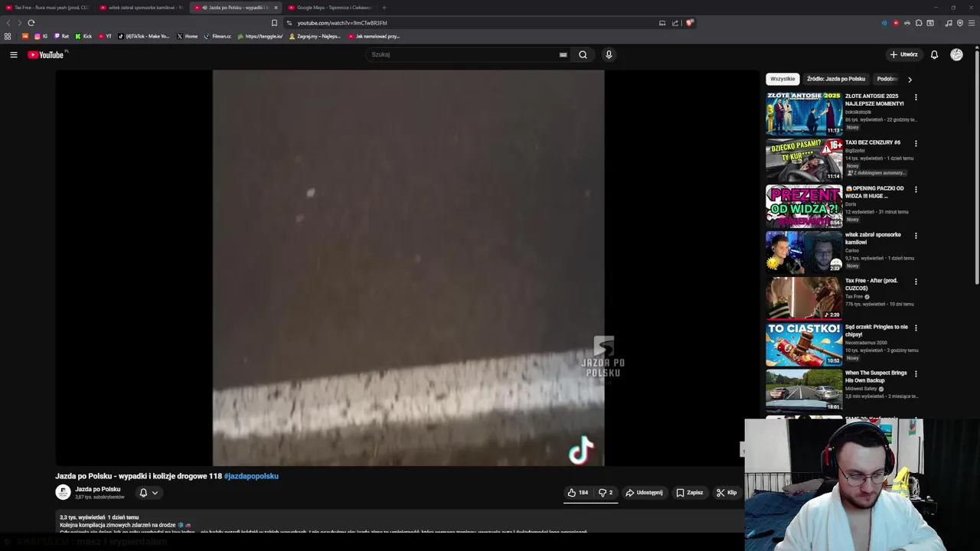Open OPENING PACZKI OD WIDZA thumbnail
Screen dimensions: 980x551
[x=804, y=205]
